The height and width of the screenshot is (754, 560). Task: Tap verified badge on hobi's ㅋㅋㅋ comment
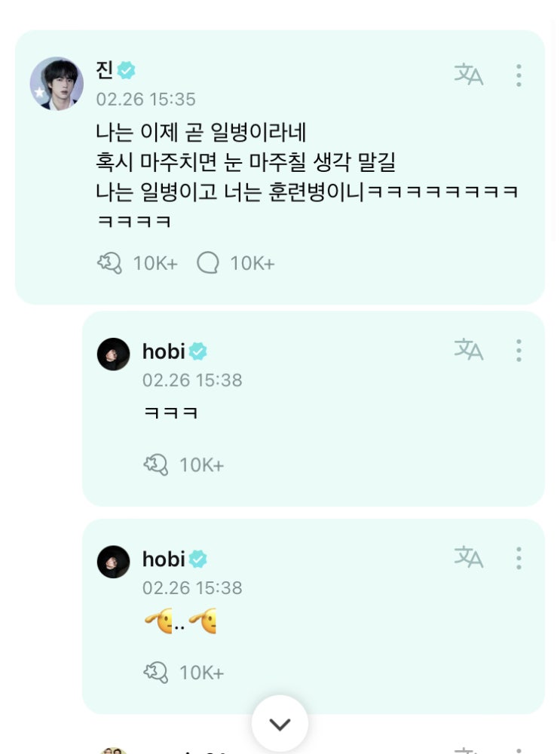point(198,351)
